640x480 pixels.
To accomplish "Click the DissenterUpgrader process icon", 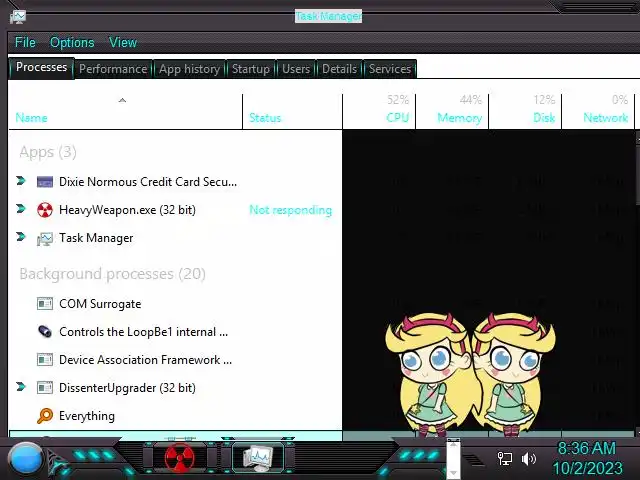I will (x=45, y=387).
